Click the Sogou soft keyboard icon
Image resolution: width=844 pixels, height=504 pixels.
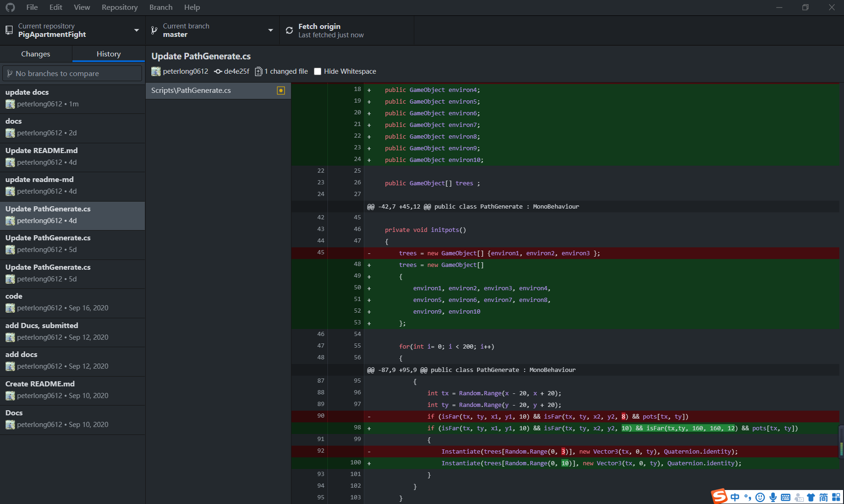click(x=786, y=497)
